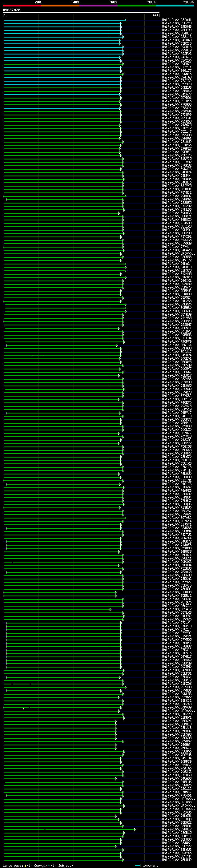Select UniRef100_Q7XWP9 label
Screen dimensions: 197x868
pyautogui.click(x=177, y=115)
